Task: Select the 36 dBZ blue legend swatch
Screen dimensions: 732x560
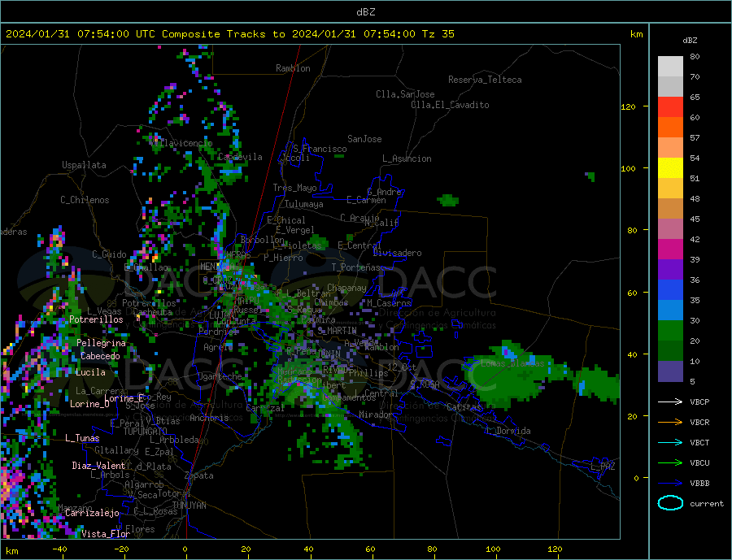Action: point(670,290)
